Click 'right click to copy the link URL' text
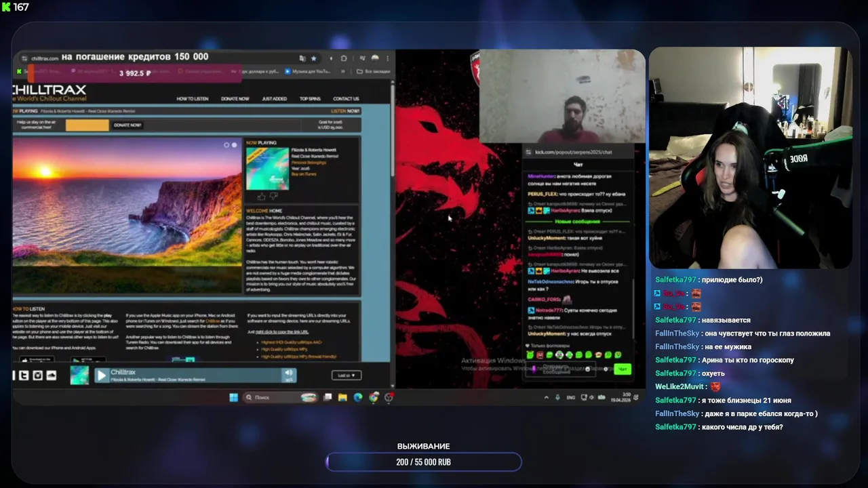868x488 pixels. 281,332
